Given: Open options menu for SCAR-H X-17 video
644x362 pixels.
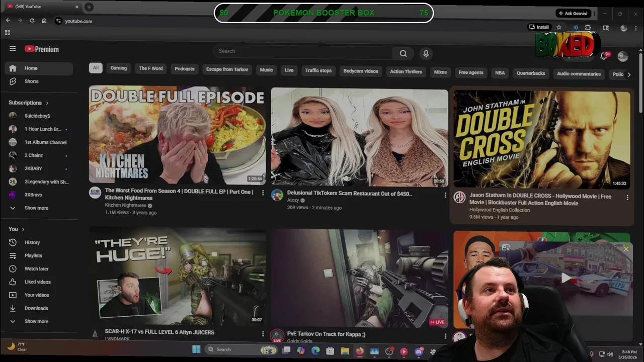Looking at the screenshot, I should 263,334.
